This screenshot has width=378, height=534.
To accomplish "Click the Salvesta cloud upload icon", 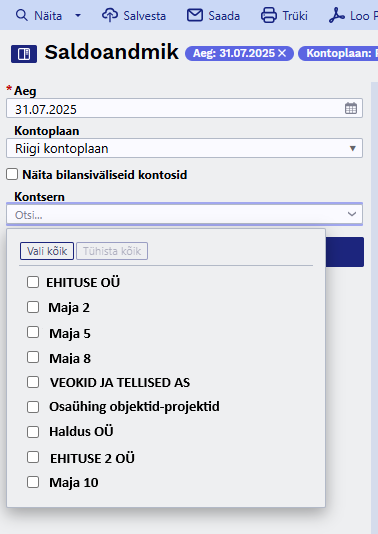I will pyautogui.click(x=110, y=15).
